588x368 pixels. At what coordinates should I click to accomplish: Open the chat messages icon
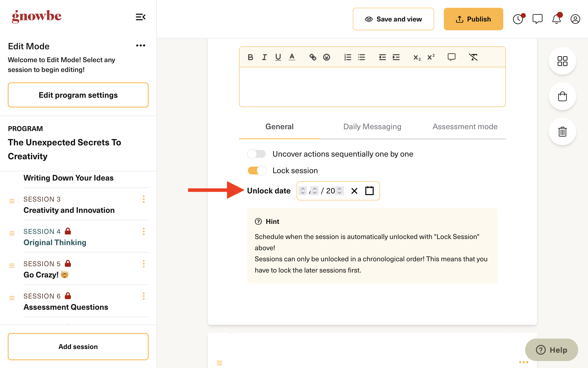pyautogui.click(x=537, y=19)
